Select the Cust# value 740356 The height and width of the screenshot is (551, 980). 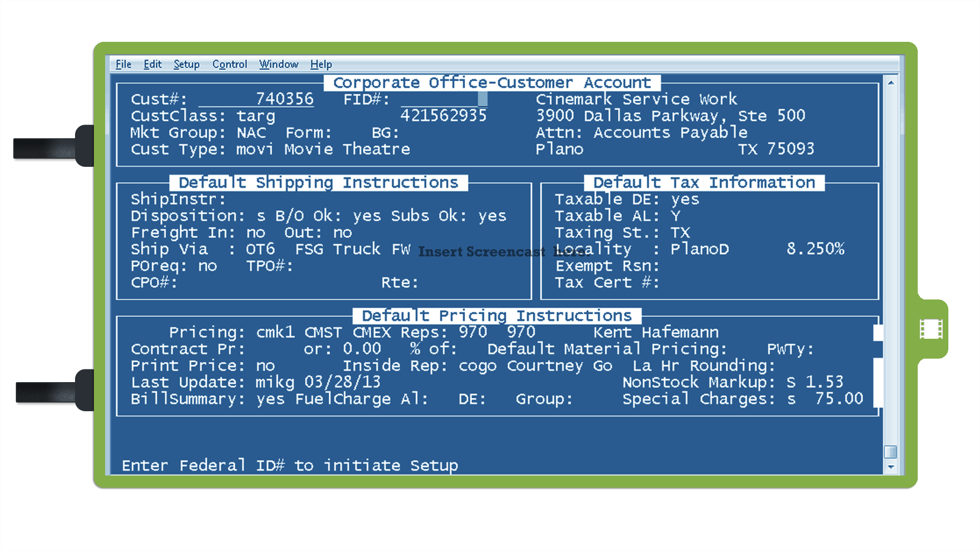[x=285, y=98]
